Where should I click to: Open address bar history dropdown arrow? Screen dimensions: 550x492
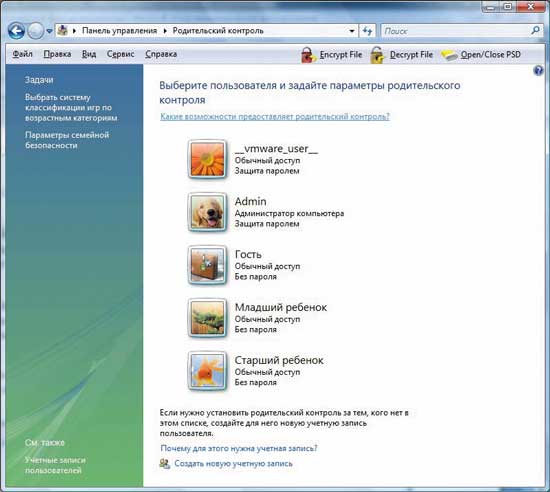click(x=351, y=31)
